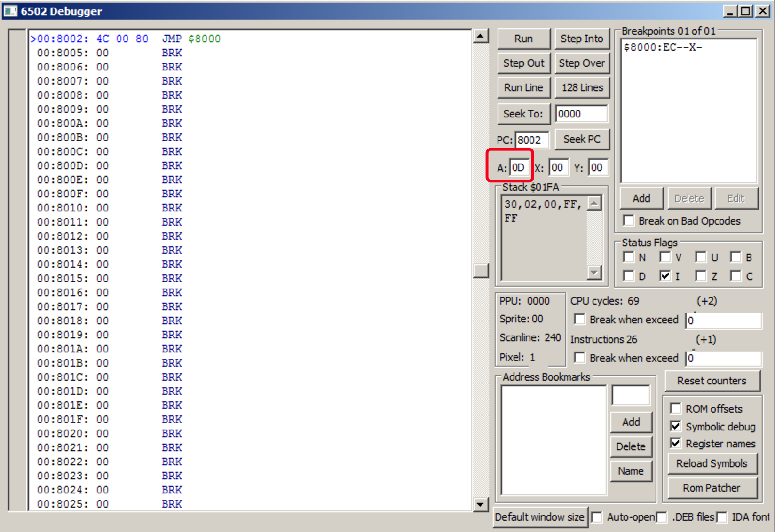Toggle the Symbolic debug checkbox
This screenshot has height=532, width=775.
(x=676, y=426)
